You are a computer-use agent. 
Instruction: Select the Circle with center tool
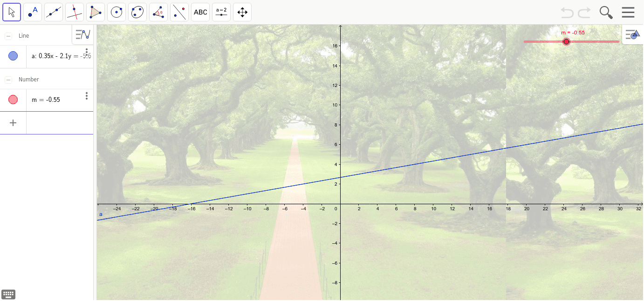116,12
